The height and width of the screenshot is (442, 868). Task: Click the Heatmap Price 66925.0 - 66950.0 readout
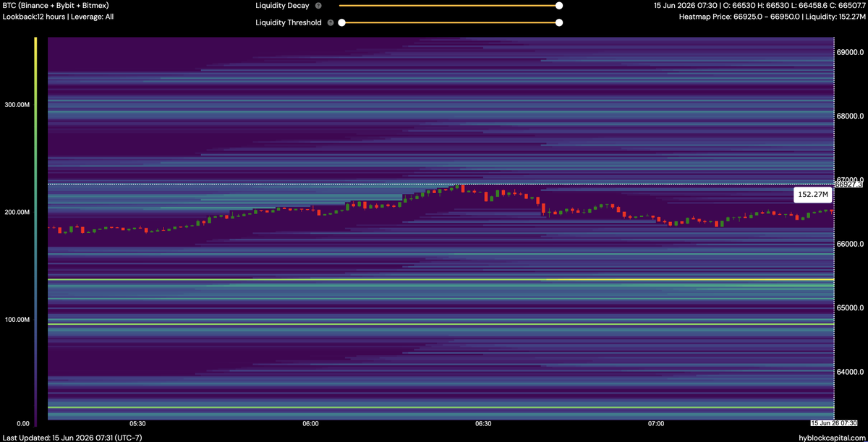(771, 16)
